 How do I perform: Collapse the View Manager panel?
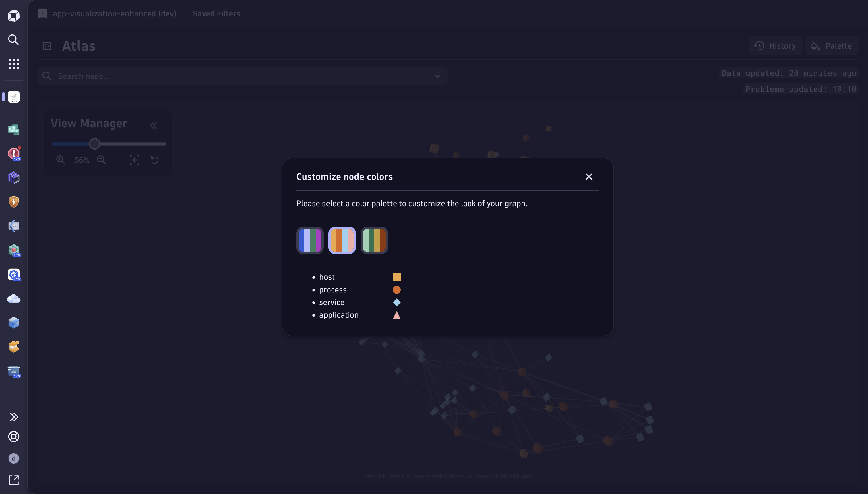pos(154,125)
